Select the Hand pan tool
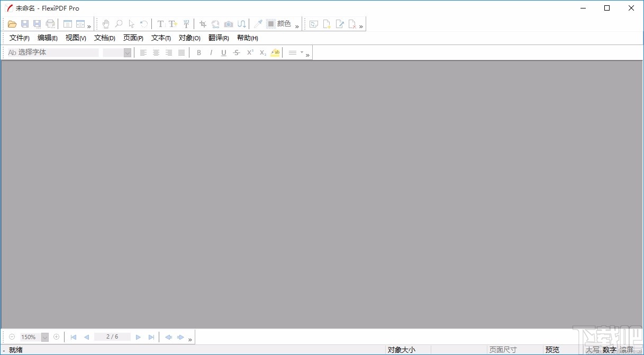This screenshot has height=355, width=644. click(105, 24)
